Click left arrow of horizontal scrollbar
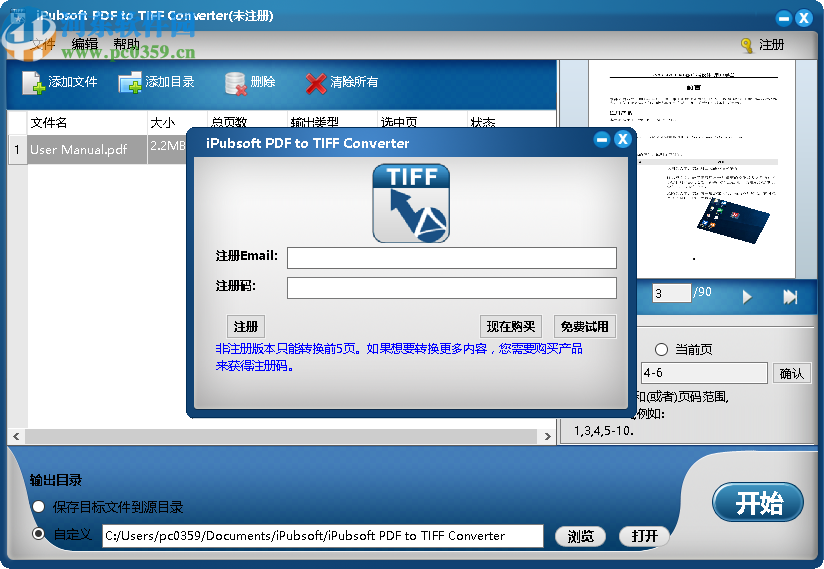 [x=16, y=436]
